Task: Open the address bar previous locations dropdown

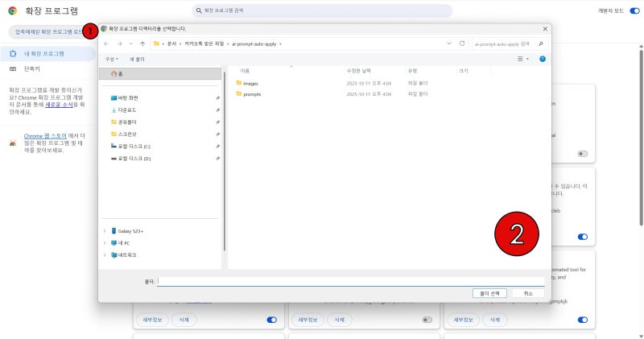Action: (x=449, y=43)
